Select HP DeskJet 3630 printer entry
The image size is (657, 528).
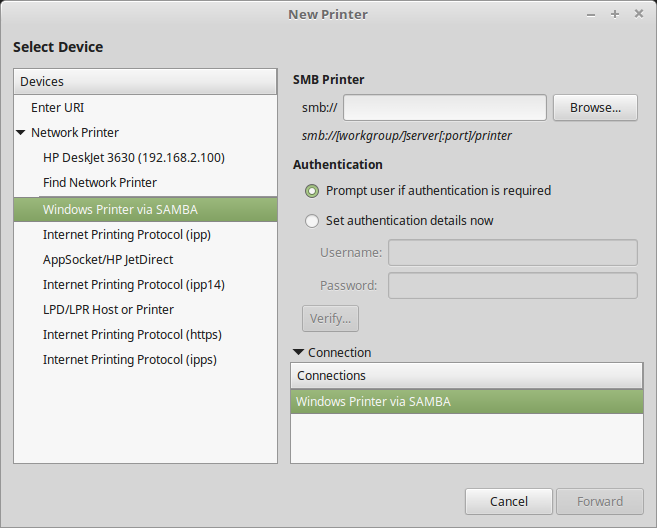point(133,157)
